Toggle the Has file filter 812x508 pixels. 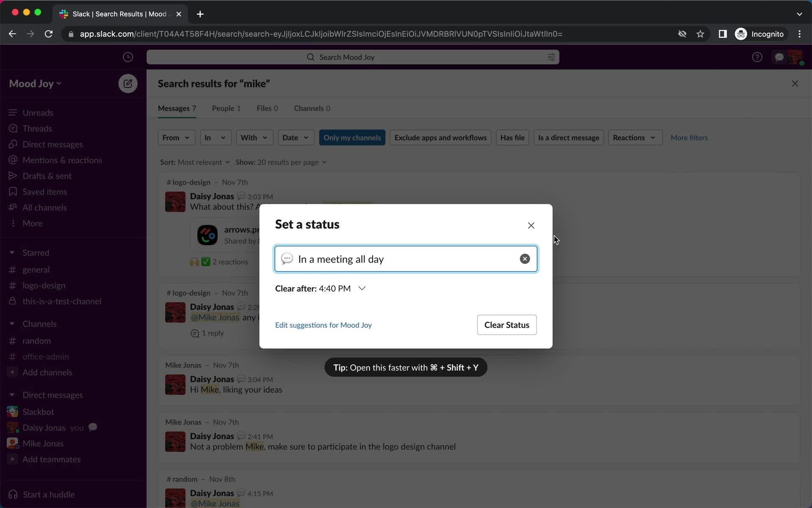pyautogui.click(x=512, y=137)
